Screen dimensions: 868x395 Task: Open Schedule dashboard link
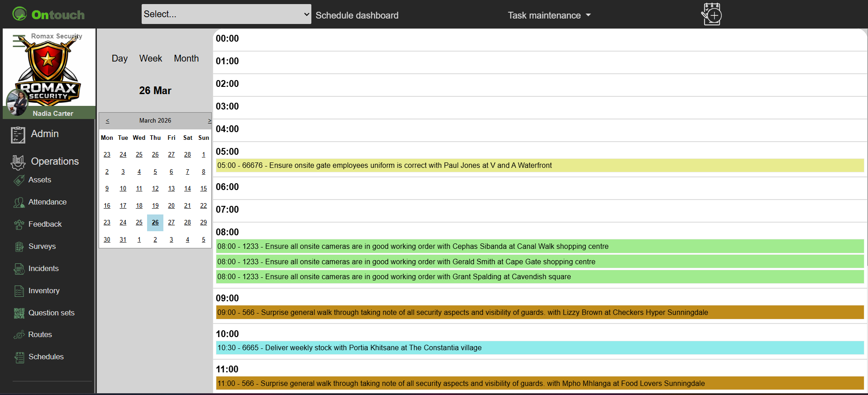point(357,15)
